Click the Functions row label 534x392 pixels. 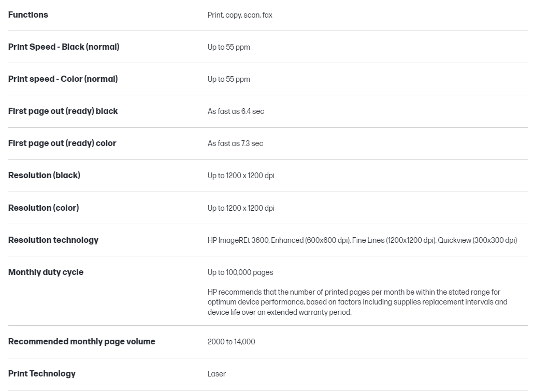click(28, 15)
